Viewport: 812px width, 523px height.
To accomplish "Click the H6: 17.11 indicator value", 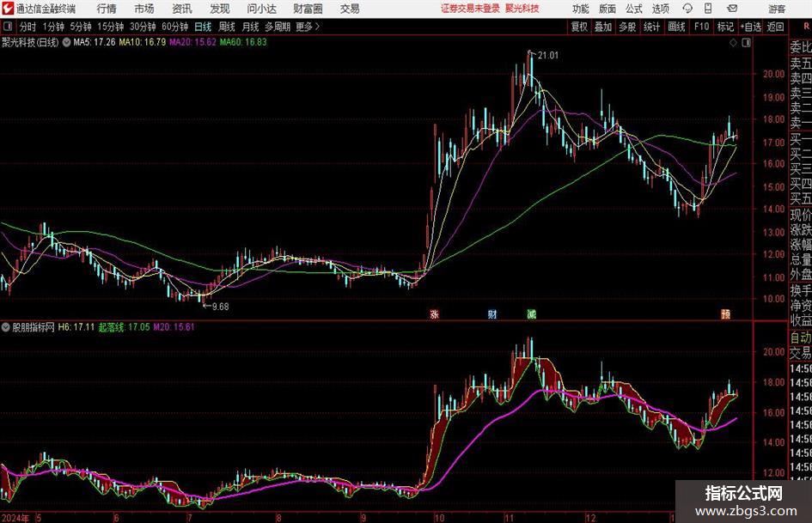I will [76, 326].
